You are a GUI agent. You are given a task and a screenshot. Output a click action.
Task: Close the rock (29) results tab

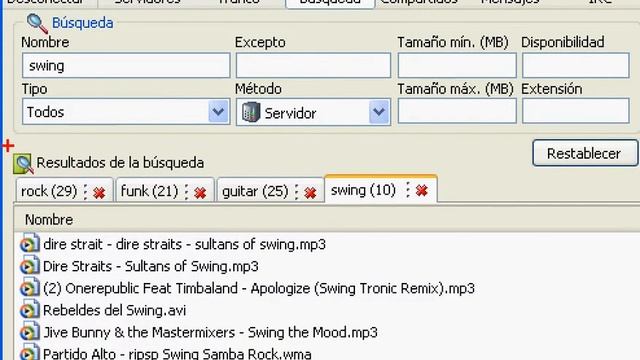[x=99, y=192]
